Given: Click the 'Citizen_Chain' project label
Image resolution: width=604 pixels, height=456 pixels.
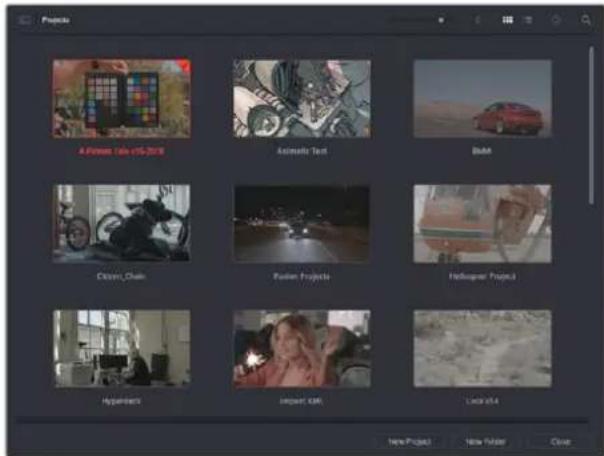Looking at the screenshot, I should (x=121, y=276).
